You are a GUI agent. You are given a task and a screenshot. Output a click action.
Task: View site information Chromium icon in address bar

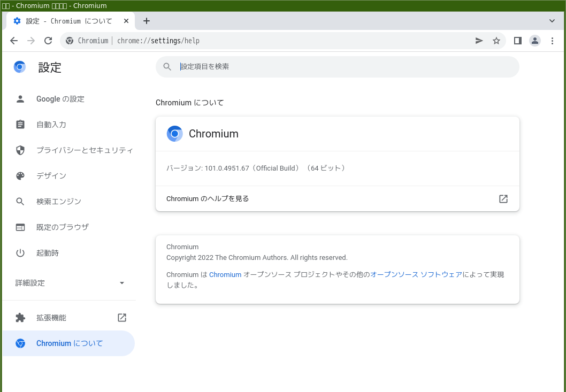click(70, 41)
